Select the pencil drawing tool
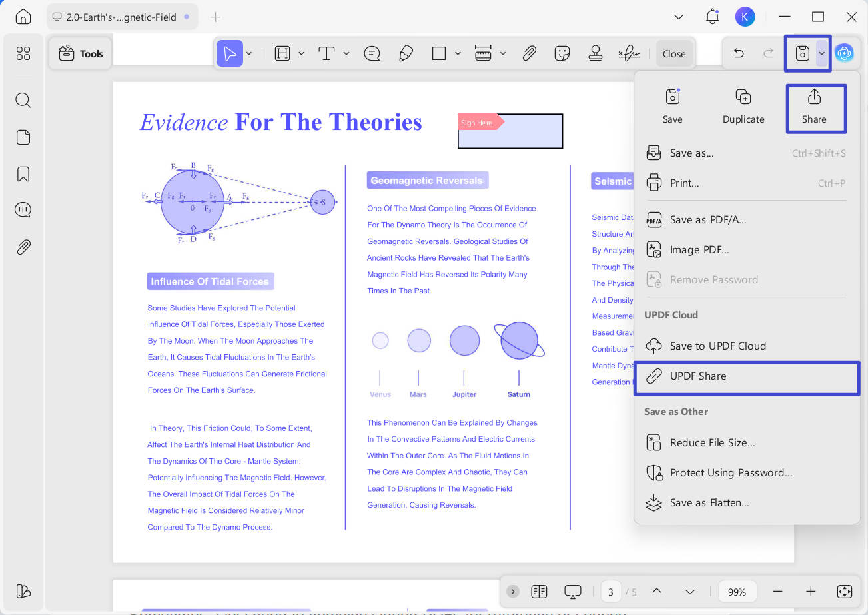Viewport: 868px width, 615px height. [x=406, y=54]
